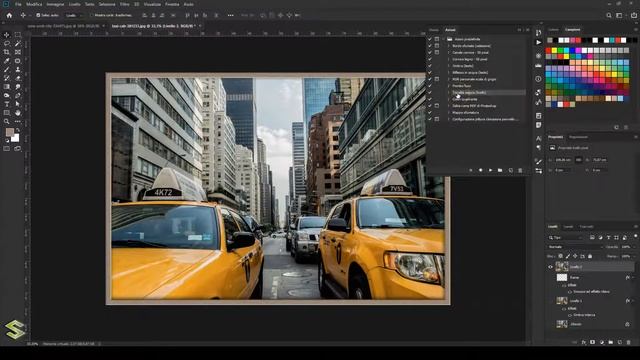Delete layer with Layers panel trash icon

pyautogui.click(x=629, y=342)
